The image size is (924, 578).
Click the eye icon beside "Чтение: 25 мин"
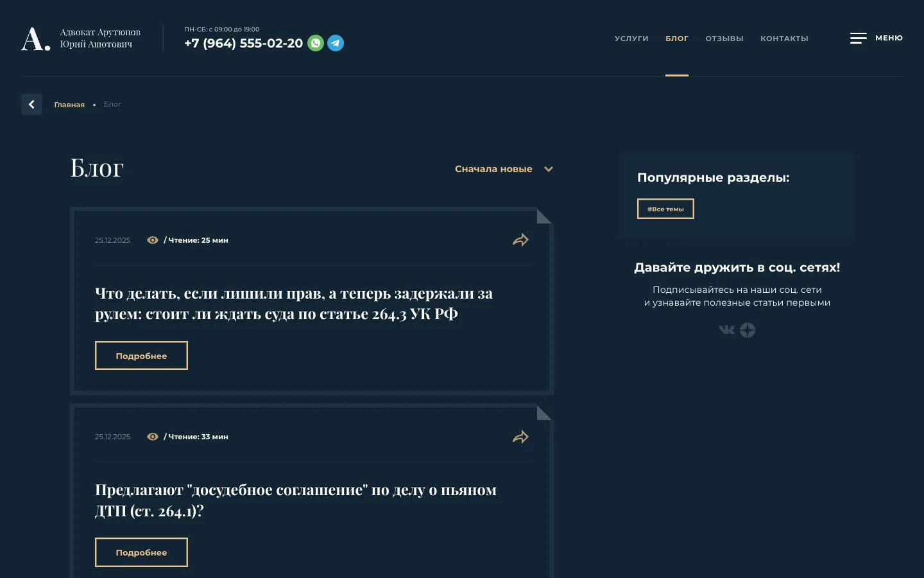coord(153,240)
